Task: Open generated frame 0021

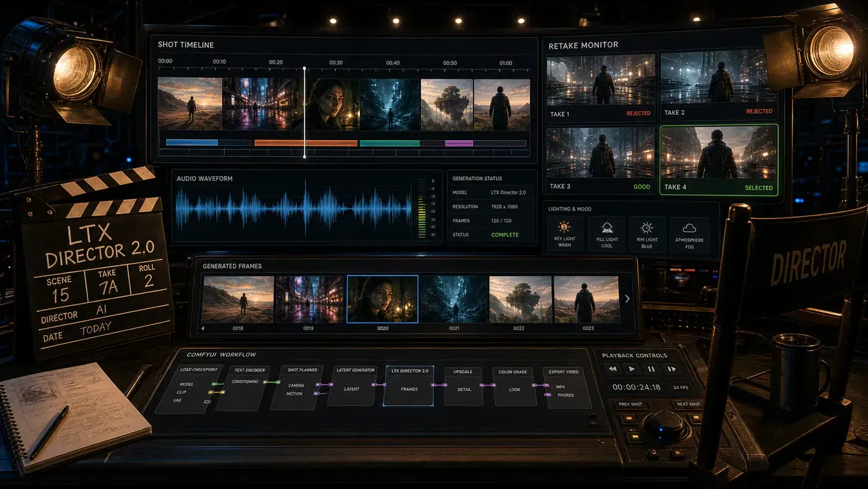Action: coord(454,299)
